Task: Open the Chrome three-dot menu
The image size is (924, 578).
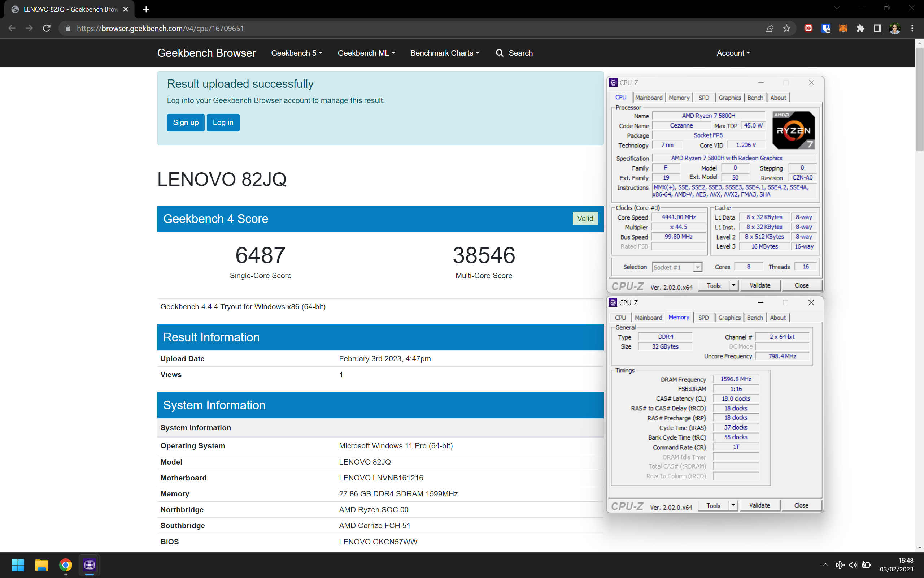Action: [x=912, y=28]
